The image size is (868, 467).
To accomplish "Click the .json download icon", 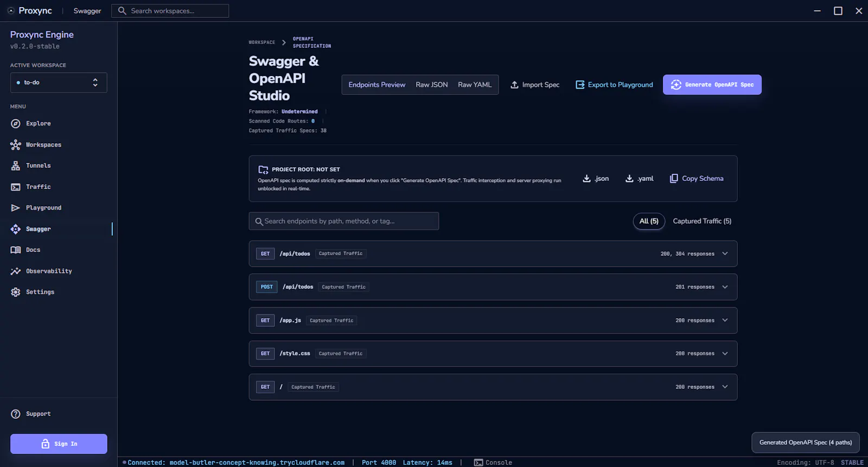I will point(586,179).
